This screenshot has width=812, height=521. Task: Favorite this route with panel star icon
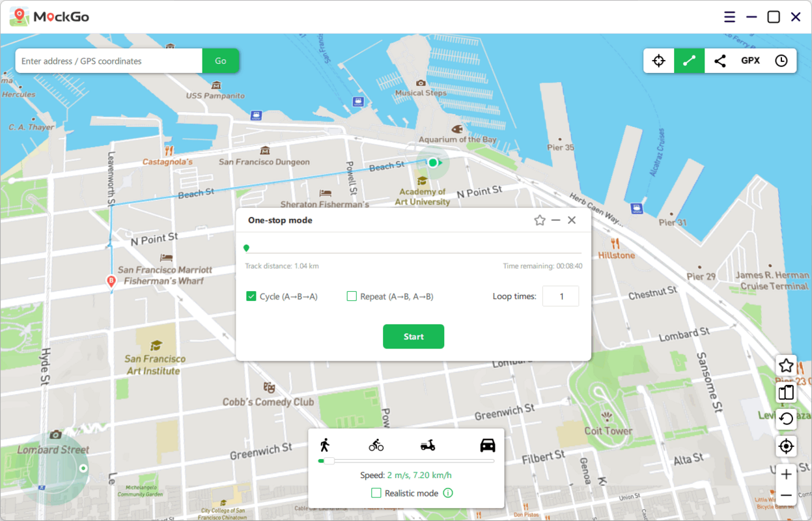point(539,220)
